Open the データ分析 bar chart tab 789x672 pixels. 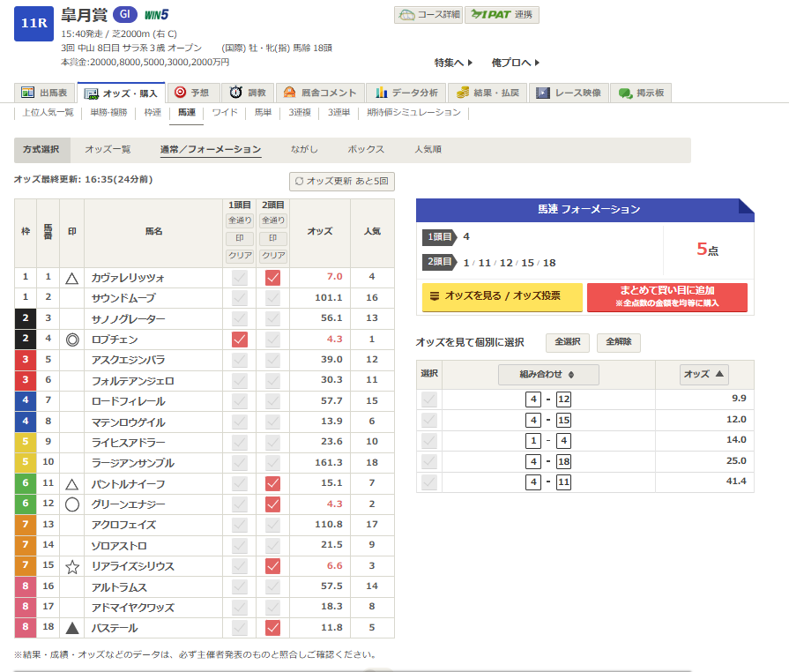[406, 93]
